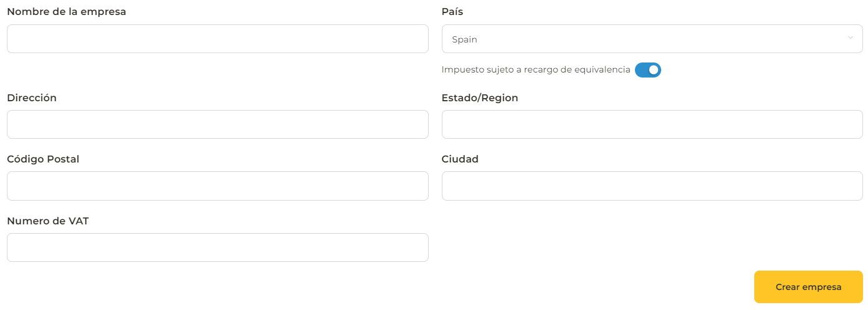Disable the recargo de equivalencia switch
This screenshot has height=310, width=868.
coord(647,70)
